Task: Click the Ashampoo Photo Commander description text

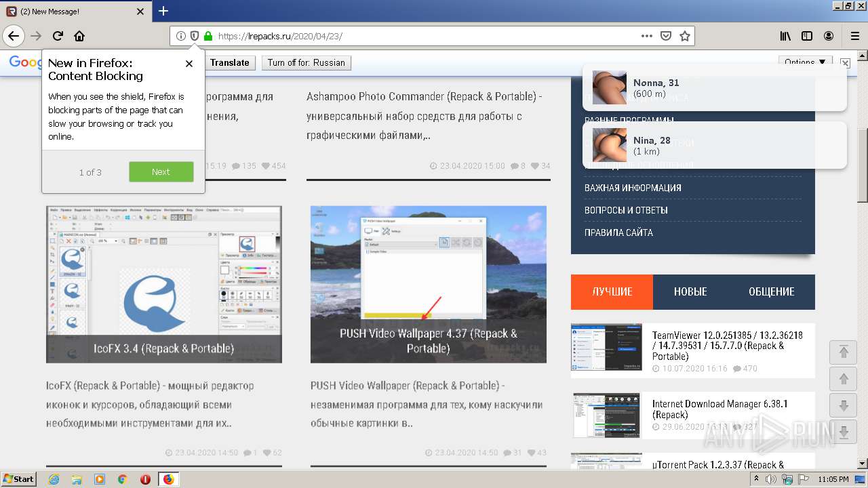Action: [x=425, y=116]
